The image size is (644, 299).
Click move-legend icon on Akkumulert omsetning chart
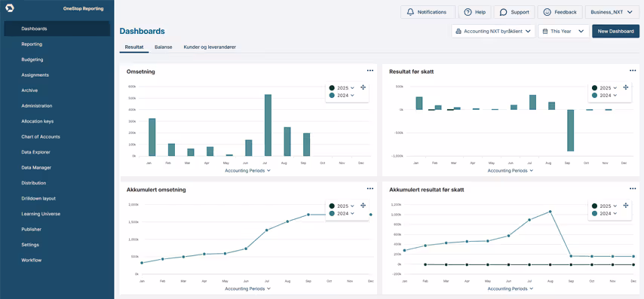(x=363, y=206)
